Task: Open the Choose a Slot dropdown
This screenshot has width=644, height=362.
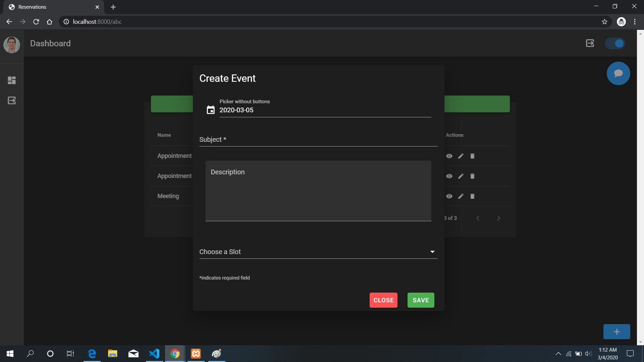Action: (432, 252)
